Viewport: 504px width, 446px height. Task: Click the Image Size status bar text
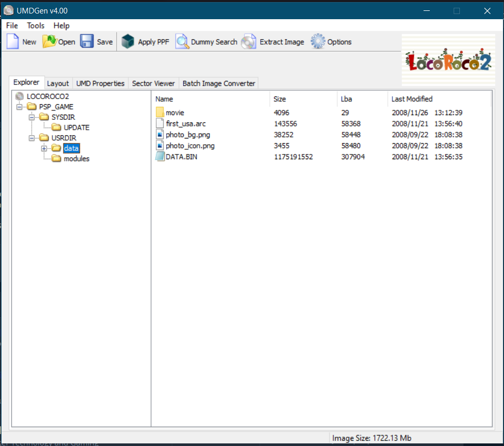(372, 438)
